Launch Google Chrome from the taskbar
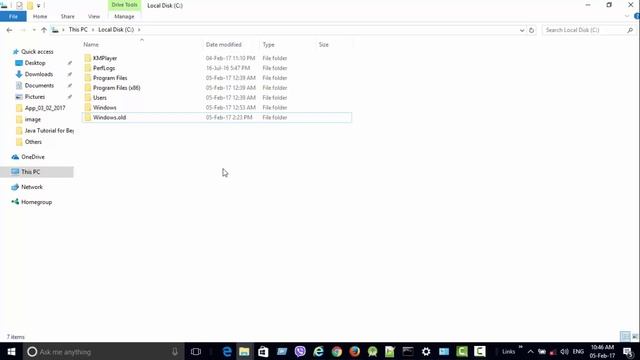This screenshot has width=640, height=360. point(337,351)
